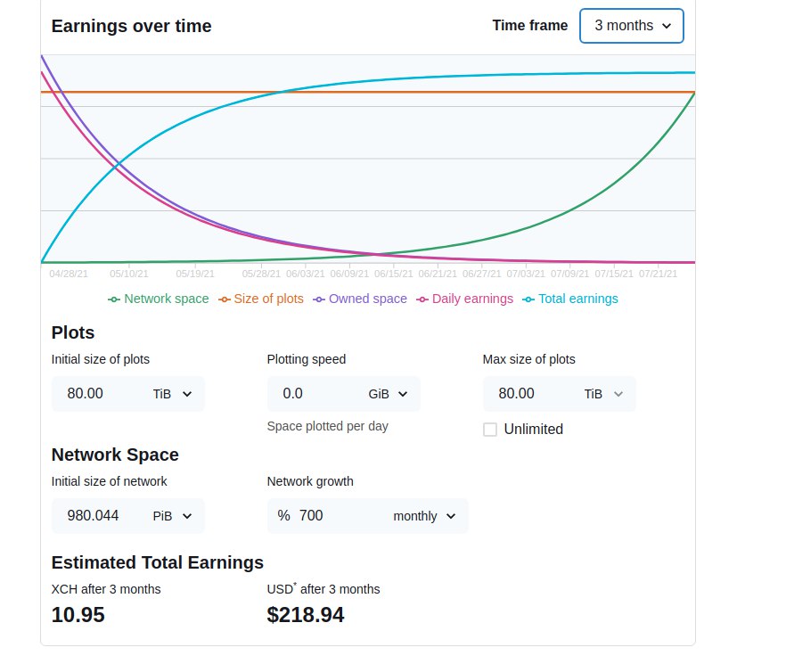Open the monthly network growth period dropdown
786x672 pixels.
click(425, 516)
